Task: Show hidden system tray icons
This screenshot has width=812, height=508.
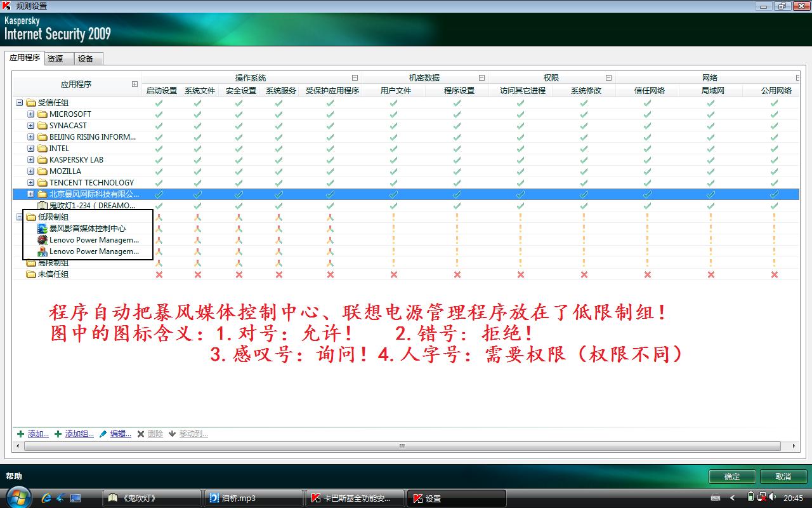Action: click(x=733, y=498)
